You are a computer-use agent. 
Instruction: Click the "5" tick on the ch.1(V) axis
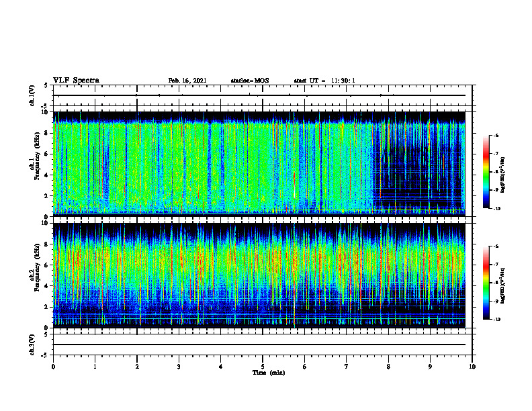click(46, 85)
